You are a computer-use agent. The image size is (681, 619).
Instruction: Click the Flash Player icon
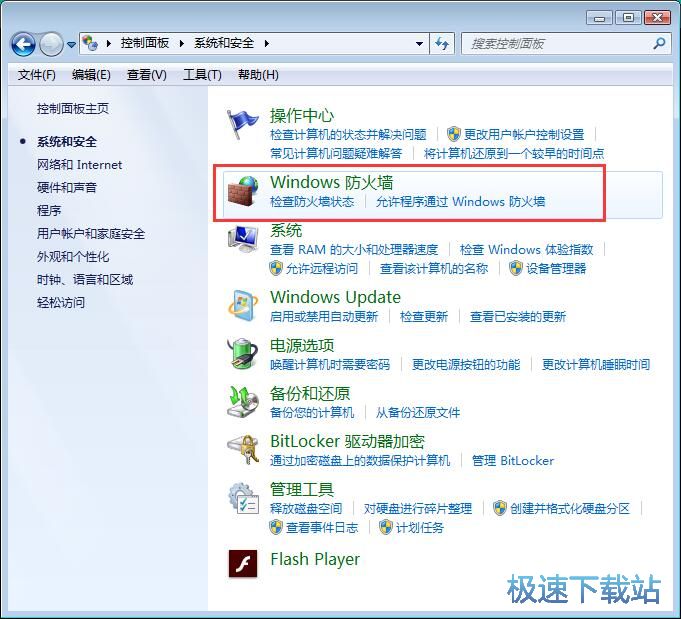(x=243, y=563)
